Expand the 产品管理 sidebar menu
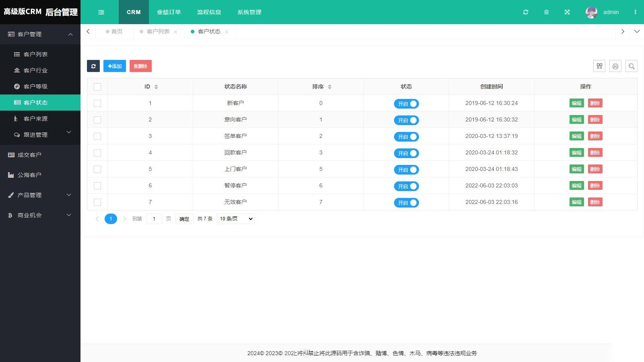The width and height of the screenshot is (644, 362). (x=40, y=195)
